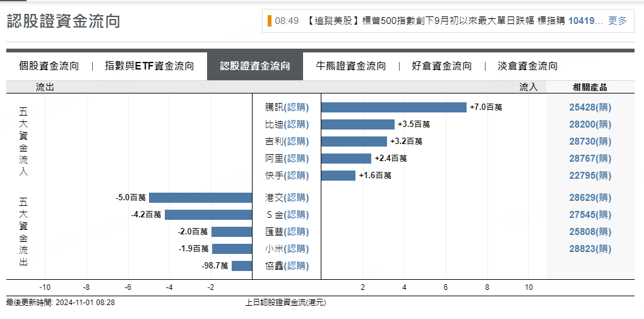The image size is (644, 319).
Task: Click 匯豐(認購) label
Action: point(287,232)
